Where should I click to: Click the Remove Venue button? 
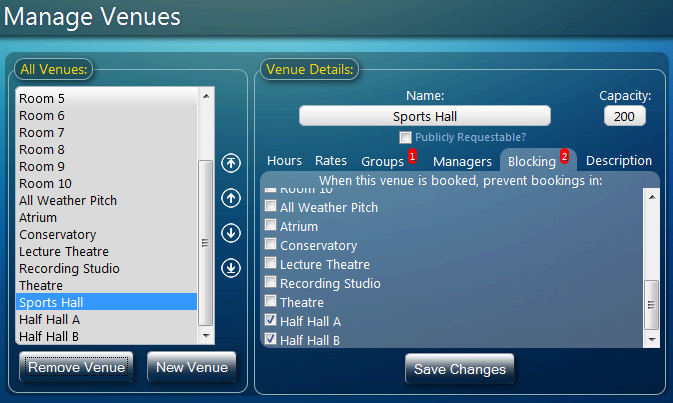(76, 367)
